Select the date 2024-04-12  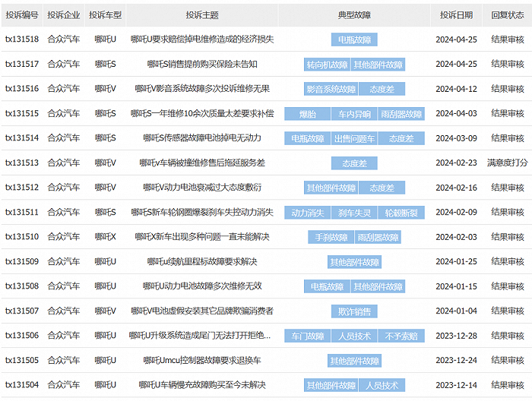[456, 89]
